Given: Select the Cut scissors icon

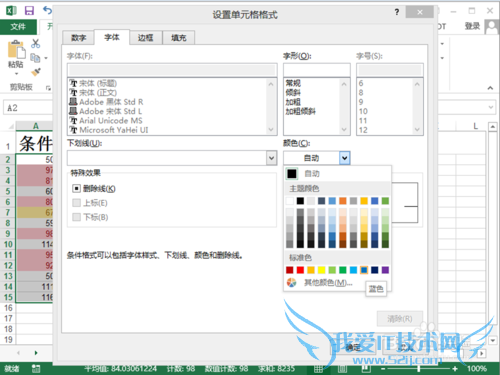Looking at the screenshot, I should pos(35,44).
